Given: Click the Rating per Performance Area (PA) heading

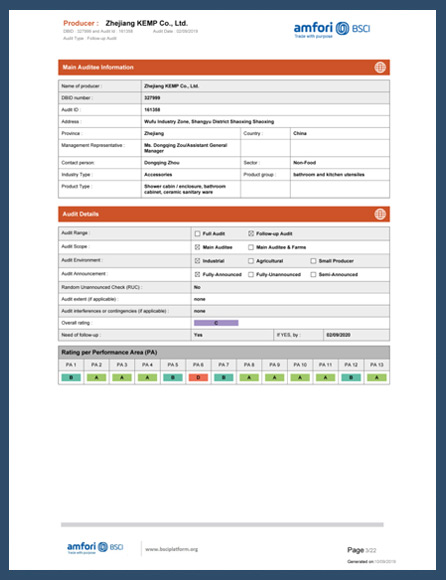Looking at the screenshot, I should (x=109, y=352).
